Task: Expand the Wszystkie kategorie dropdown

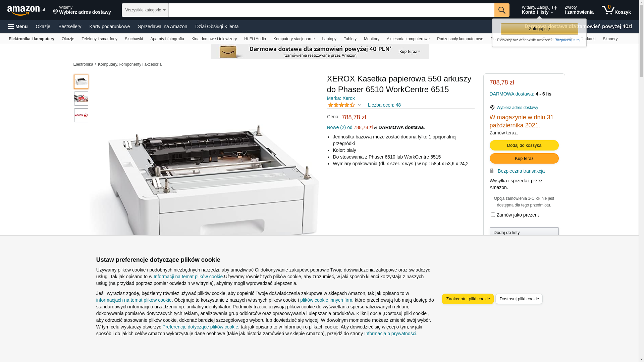Action: pyautogui.click(x=145, y=10)
